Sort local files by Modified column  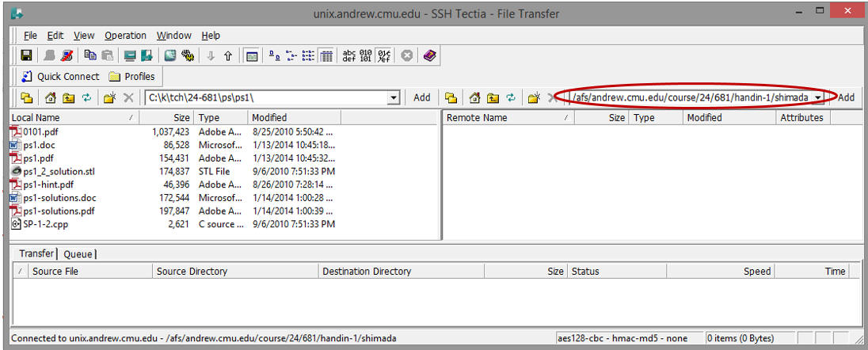[x=295, y=117]
